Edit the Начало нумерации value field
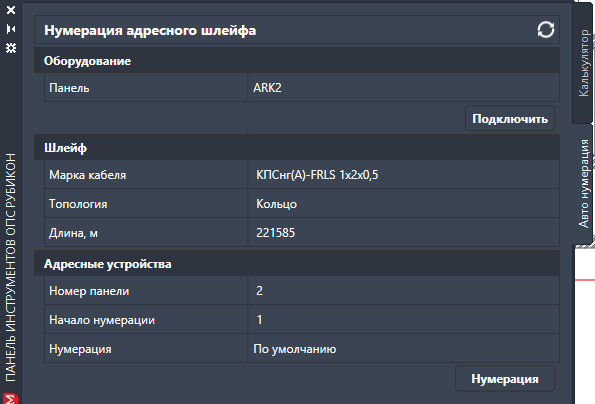 click(x=403, y=319)
